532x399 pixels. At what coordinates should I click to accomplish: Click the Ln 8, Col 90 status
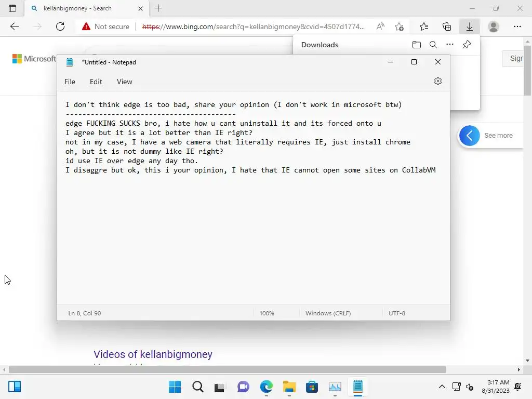pyautogui.click(x=85, y=313)
